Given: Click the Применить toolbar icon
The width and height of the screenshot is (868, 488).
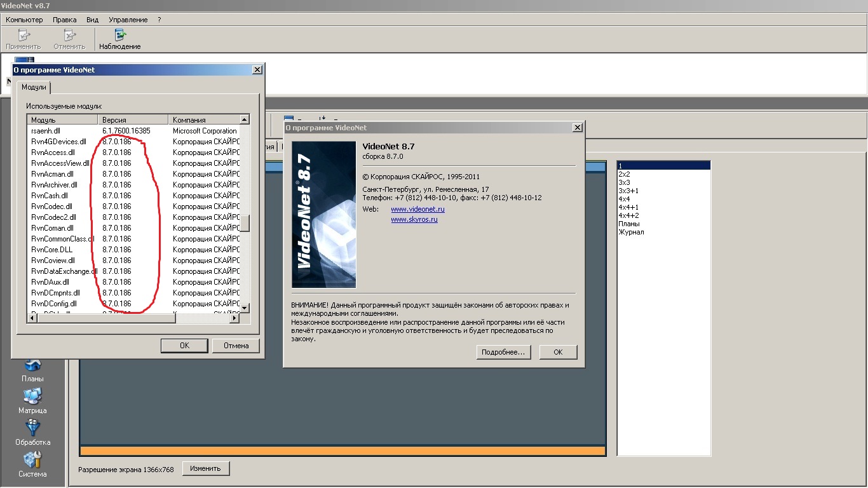Looking at the screenshot, I should [x=24, y=36].
